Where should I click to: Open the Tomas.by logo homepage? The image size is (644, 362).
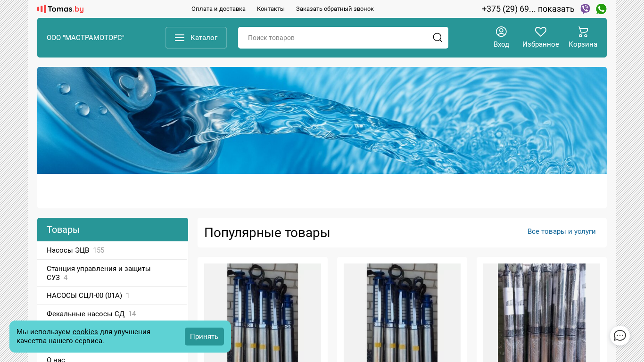(60, 9)
